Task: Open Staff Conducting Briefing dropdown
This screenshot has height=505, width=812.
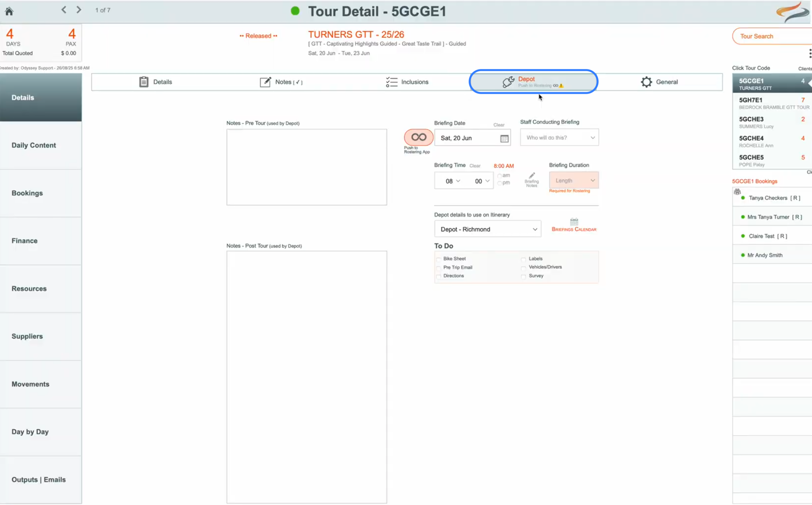Action: point(559,138)
